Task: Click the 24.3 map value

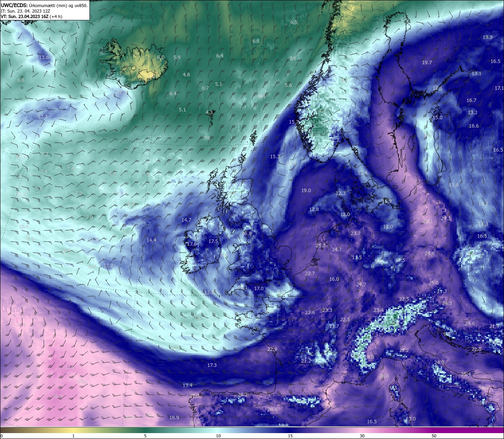Action: (447, 304)
